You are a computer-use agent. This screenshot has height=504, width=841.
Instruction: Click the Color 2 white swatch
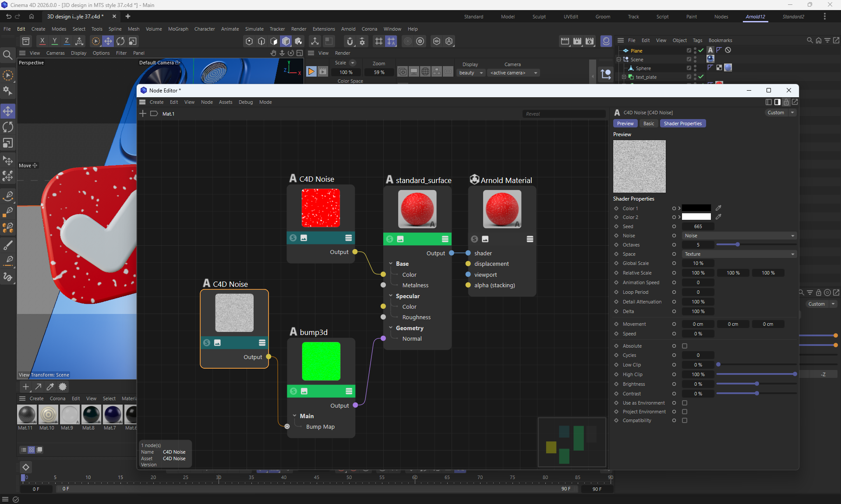pyautogui.click(x=696, y=217)
